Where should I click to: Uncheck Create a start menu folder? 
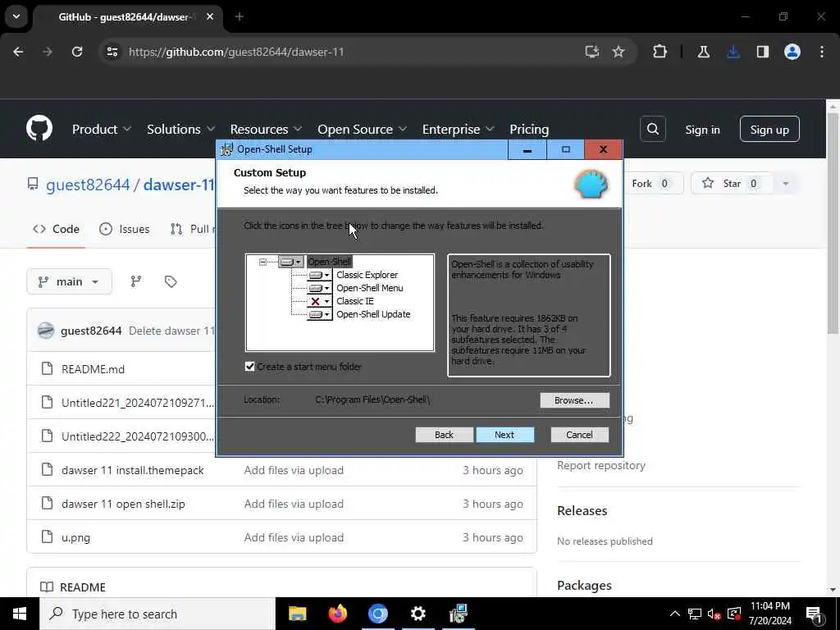pyautogui.click(x=249, y=367)
